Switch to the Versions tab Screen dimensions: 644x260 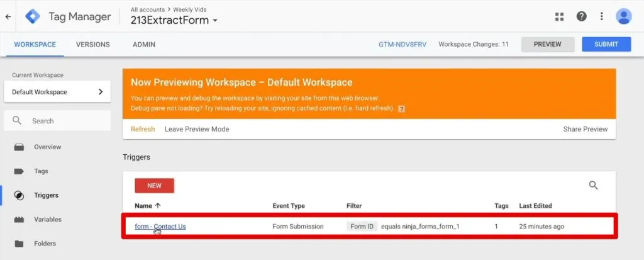click(93, 45)
